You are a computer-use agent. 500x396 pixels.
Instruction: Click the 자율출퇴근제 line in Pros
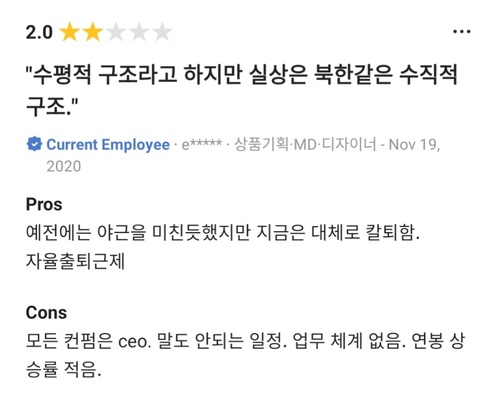[x=75, y=261]
